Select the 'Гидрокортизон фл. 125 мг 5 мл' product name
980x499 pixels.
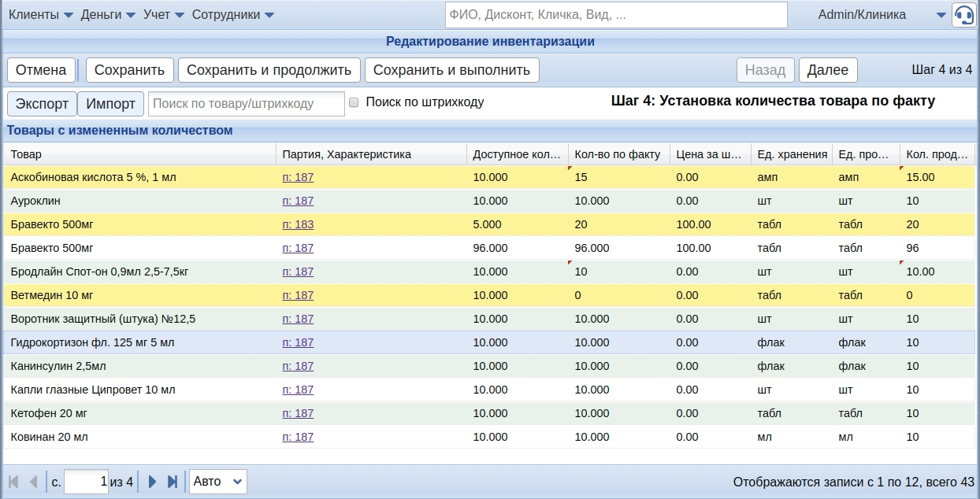[93, 342]
